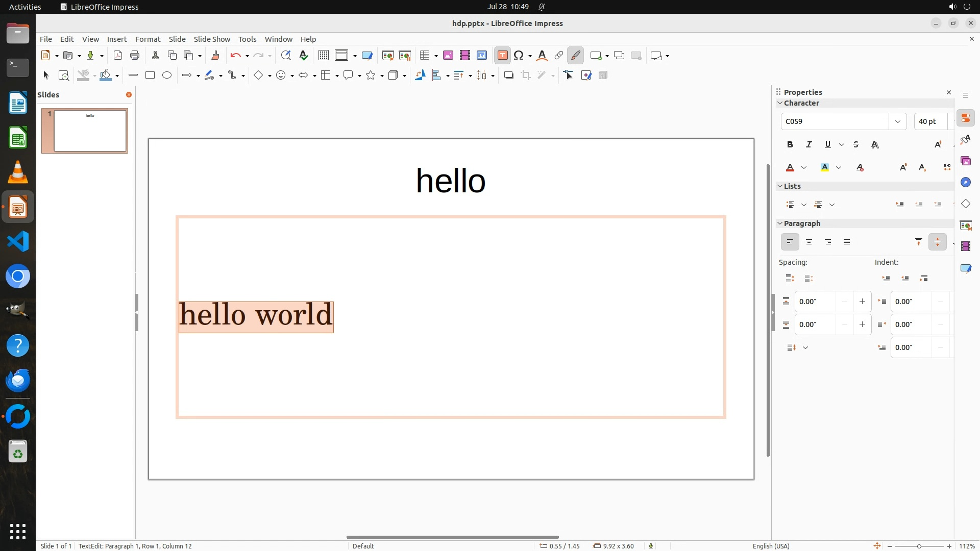Open the Format menu
The image size is (980, 551).
tap(148, 39)
